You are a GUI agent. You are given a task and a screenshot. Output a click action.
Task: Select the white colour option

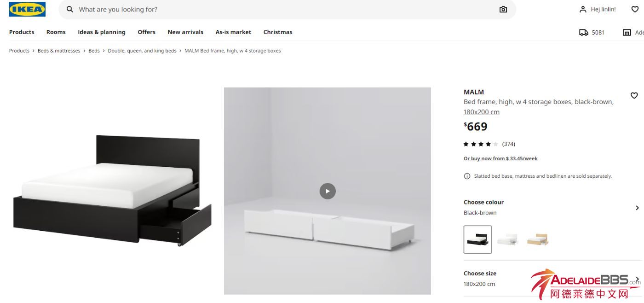tap(508, 239)
